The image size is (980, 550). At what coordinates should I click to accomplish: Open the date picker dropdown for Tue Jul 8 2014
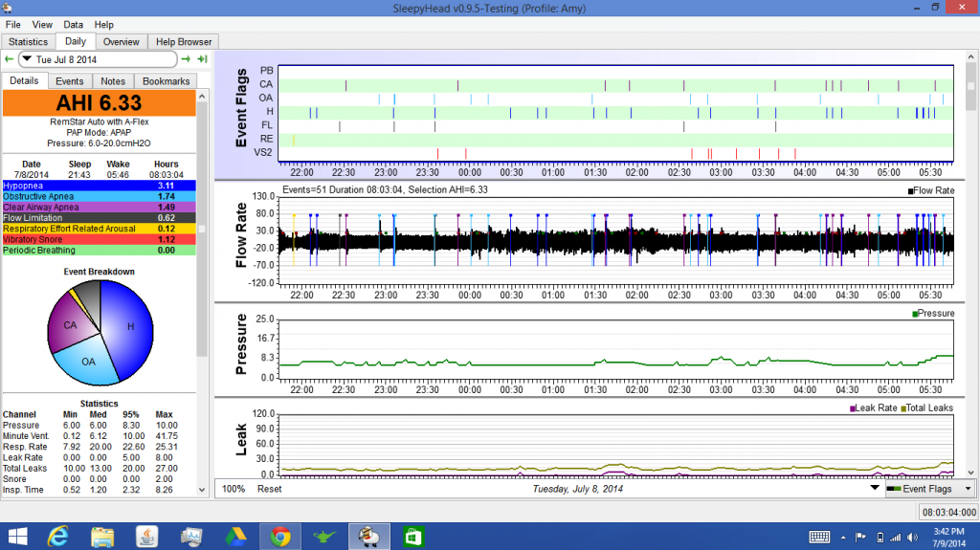[27, 59]
